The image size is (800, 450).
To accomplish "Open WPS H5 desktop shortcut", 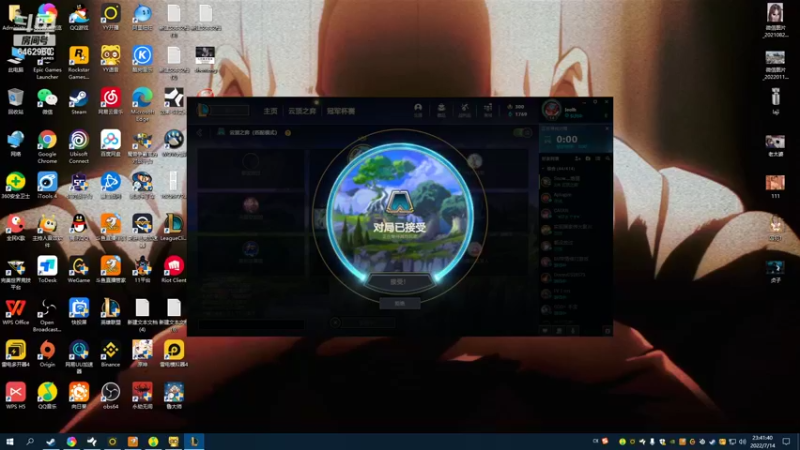I will pyautogui.click(x=15, y=396).
